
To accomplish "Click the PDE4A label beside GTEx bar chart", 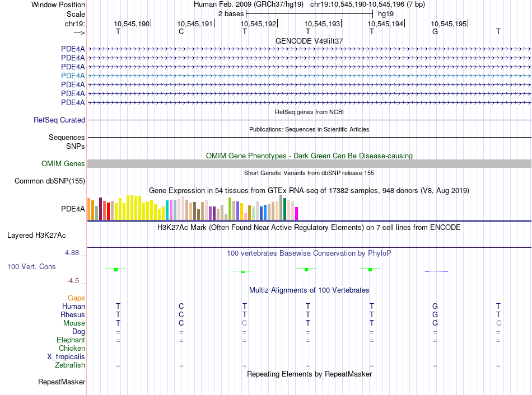I will (x=73, y=209).
